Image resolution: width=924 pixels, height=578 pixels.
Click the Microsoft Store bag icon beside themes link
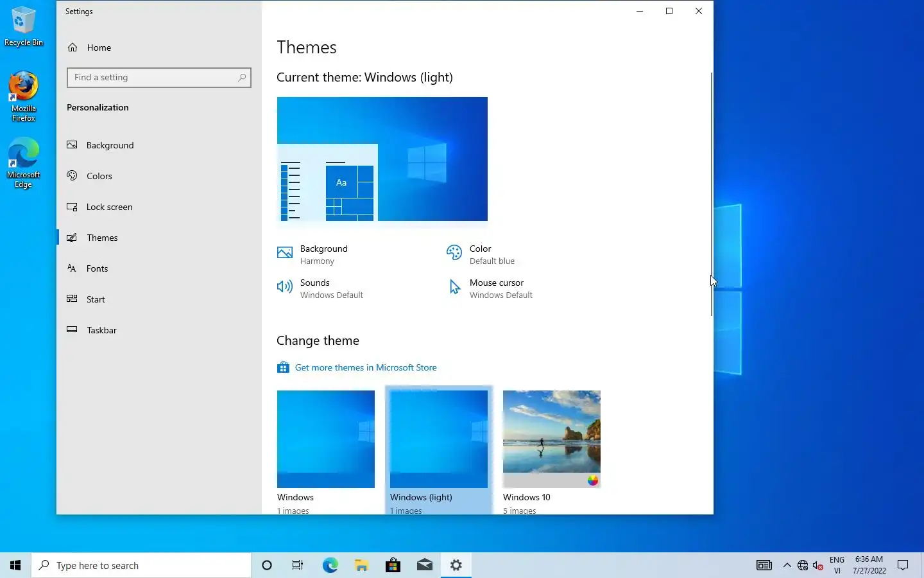tap(283, 367)
